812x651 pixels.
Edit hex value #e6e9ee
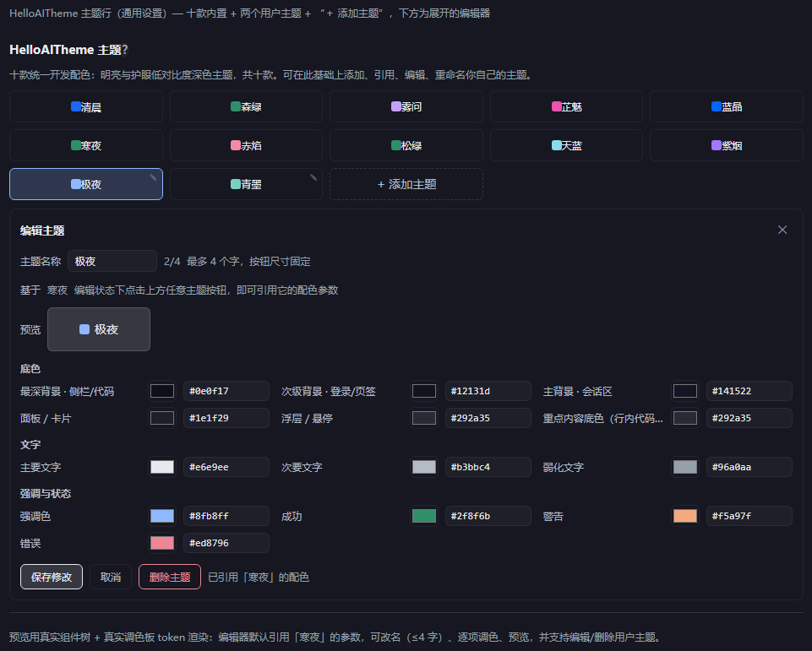point(226,467)
